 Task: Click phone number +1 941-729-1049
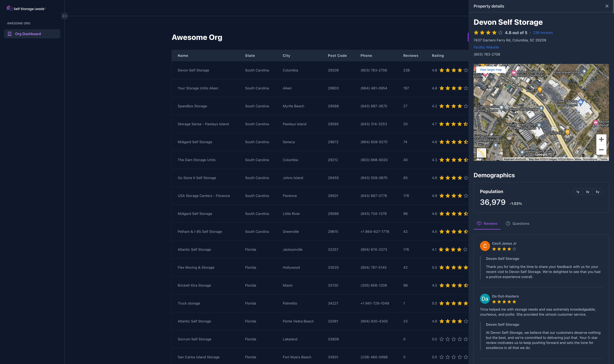coord(375,303)
